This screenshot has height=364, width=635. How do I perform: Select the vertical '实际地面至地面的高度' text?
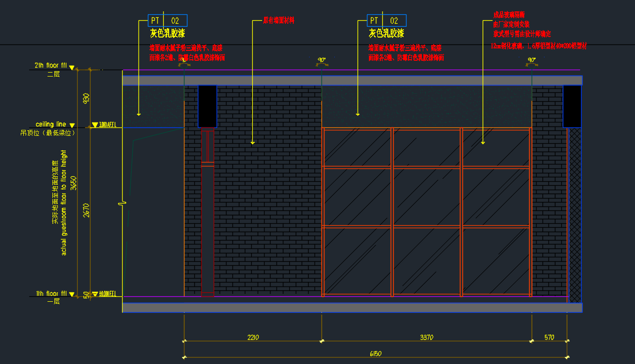click(55, 192)
